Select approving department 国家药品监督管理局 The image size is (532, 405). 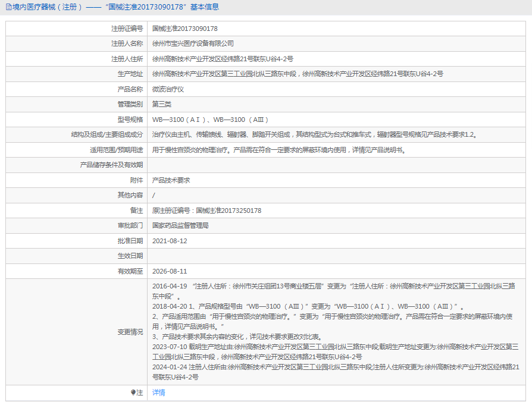coord(180,225)
